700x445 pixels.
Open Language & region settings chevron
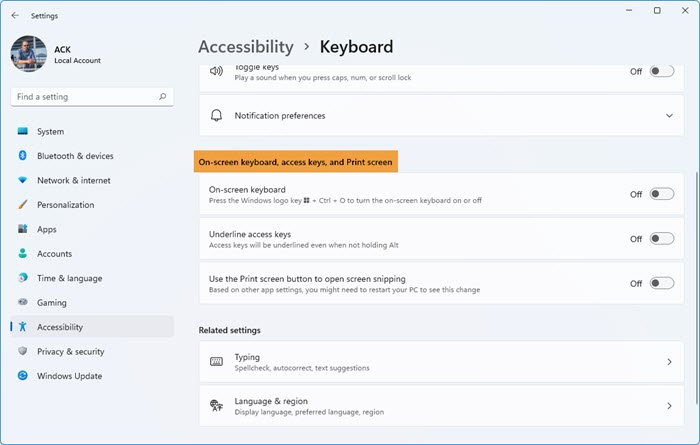tap(669, 406)
